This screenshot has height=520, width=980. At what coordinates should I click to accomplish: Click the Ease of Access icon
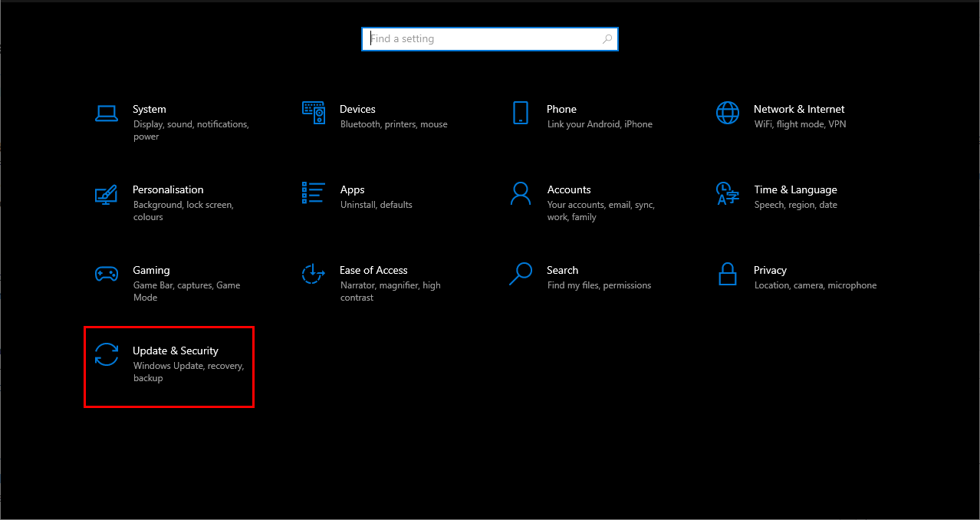click(x=314, y=274)
